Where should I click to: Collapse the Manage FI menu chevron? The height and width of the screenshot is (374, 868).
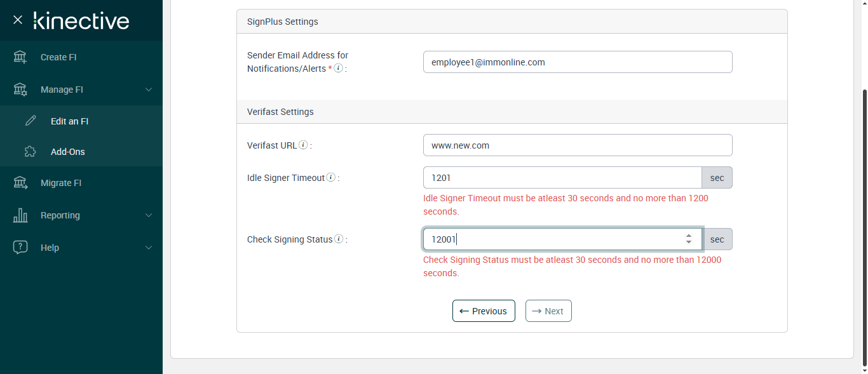(149, 90)
